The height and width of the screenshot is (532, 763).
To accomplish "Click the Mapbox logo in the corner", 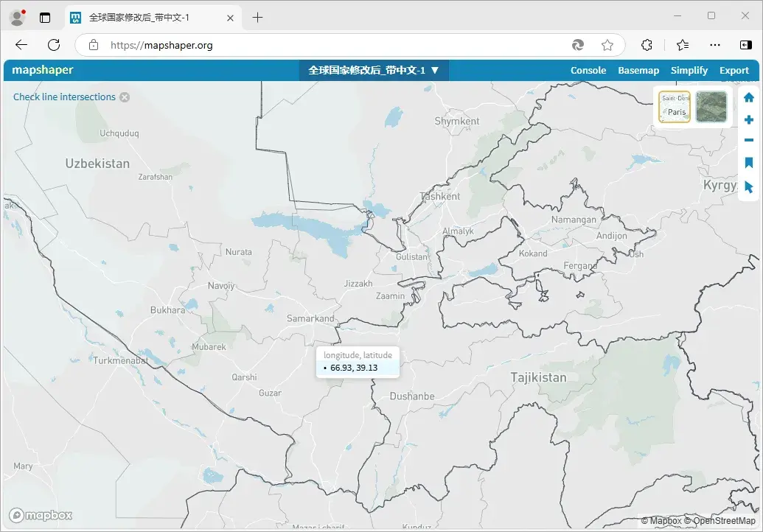I will pyautogui.click(x=41, y=515).
